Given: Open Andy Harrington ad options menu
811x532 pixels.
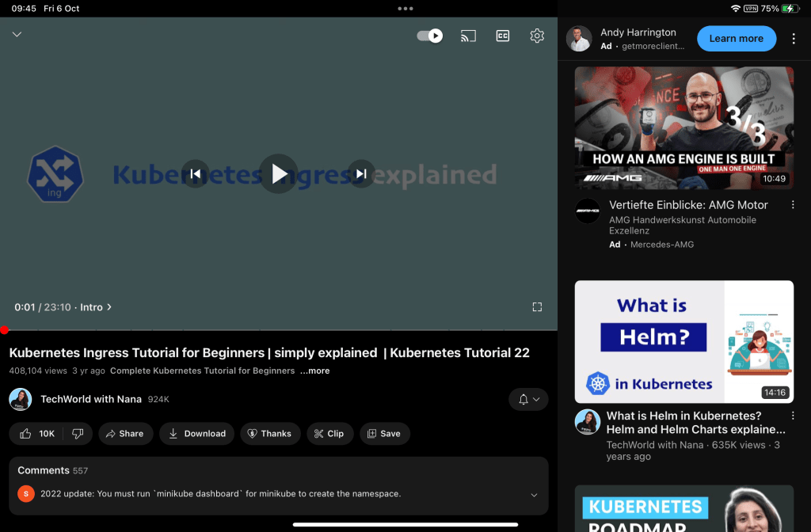Looking at the screenshot, I should (794, 38).
